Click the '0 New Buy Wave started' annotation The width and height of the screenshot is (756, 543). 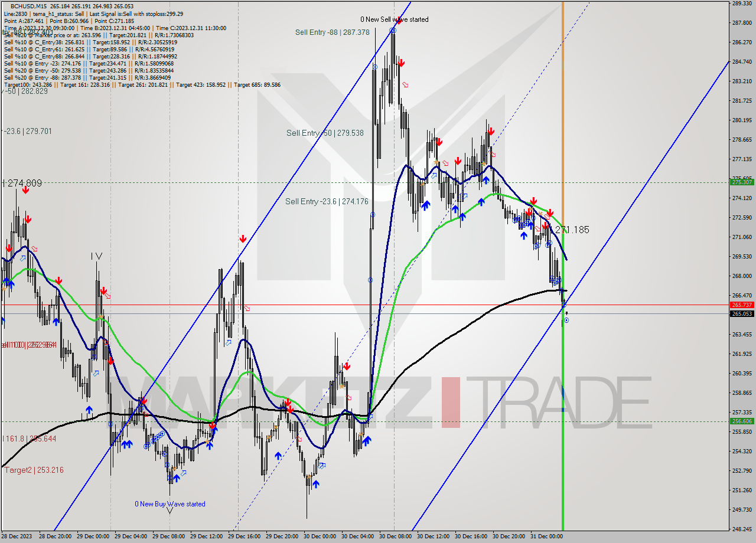[170, 504]
